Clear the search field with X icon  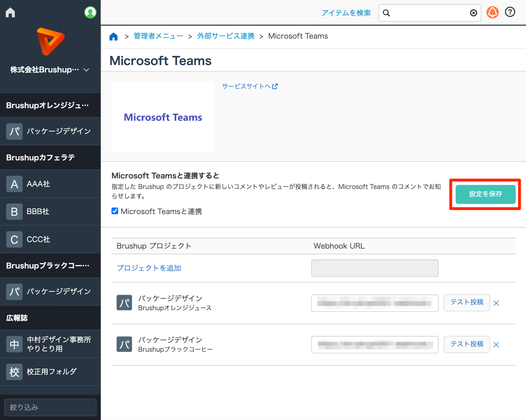click(473, 13)
